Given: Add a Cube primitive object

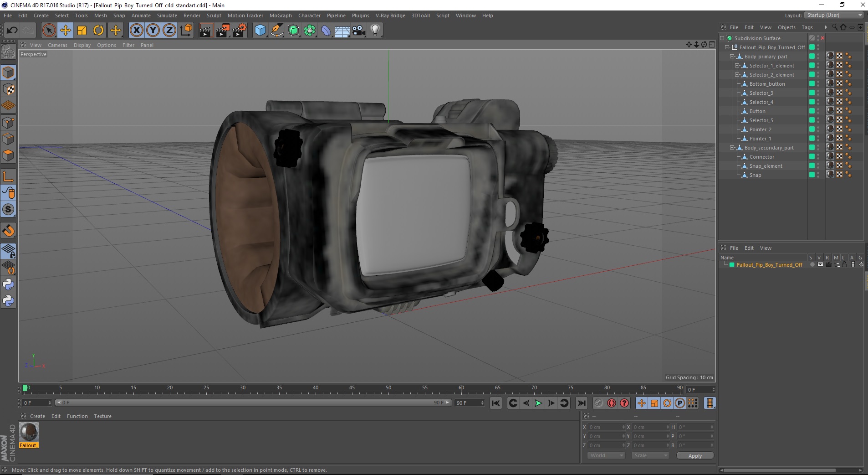Looking at the screenshot, I should [x=260, y=31].
